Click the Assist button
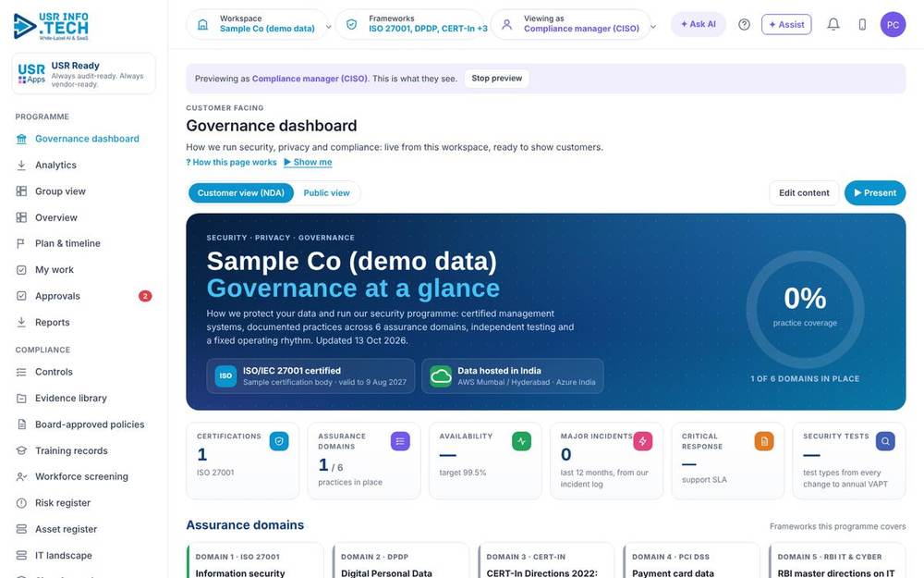 (786, 25)
